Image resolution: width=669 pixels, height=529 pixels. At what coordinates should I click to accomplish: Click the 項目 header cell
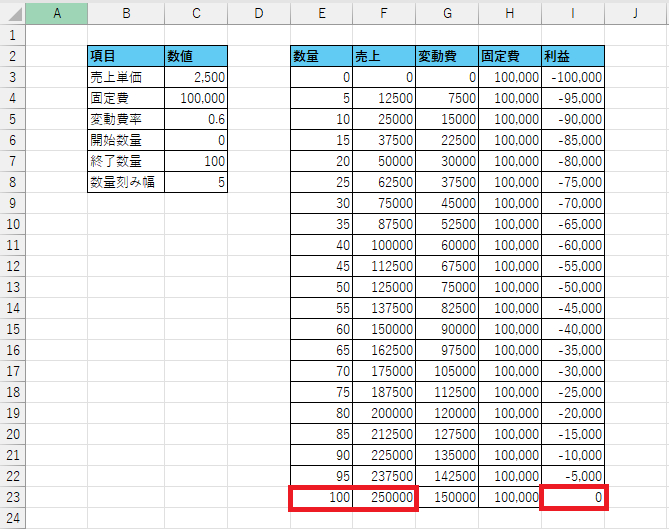click(x=126, y=56)
